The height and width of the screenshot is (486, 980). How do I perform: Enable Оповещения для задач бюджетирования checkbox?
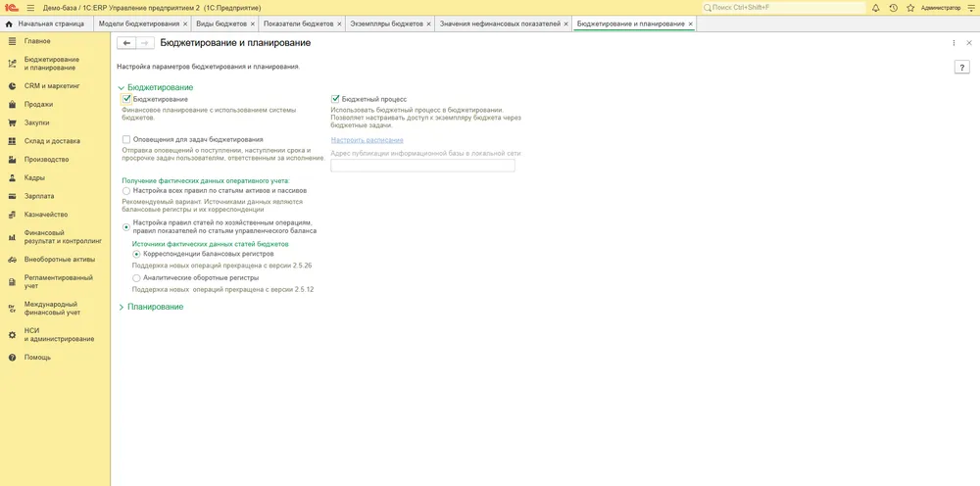coord(126,139)
